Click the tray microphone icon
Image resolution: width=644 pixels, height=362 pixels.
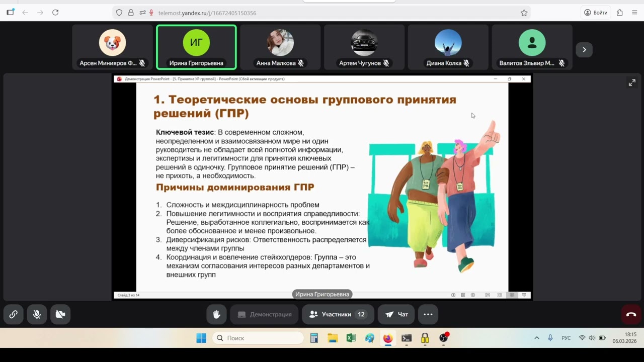point(550,338)
